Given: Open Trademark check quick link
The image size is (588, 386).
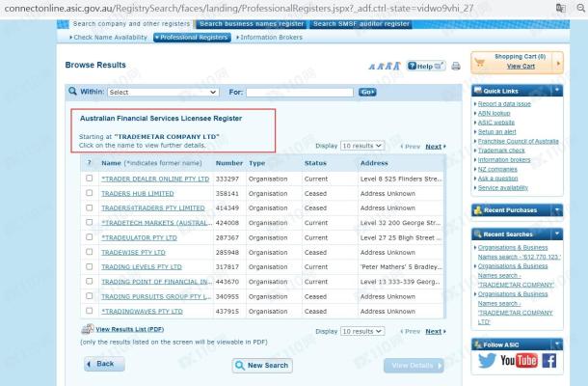Looking at the screenshot, I should [x=501, y=151].
